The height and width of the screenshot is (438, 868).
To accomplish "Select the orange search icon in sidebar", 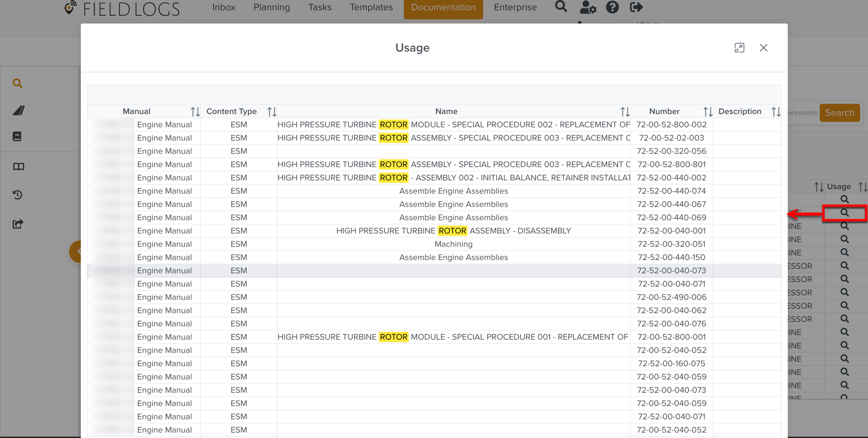I will [17, 83].
